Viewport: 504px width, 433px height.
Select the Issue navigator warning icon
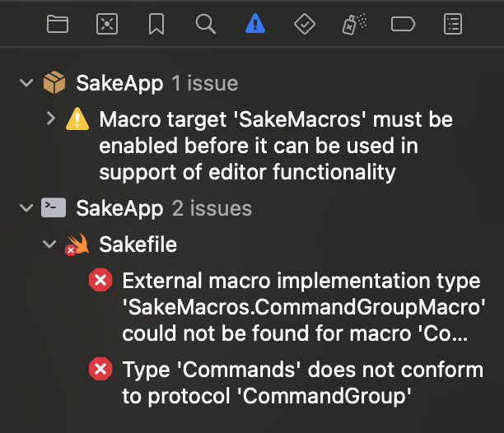(x=255, y=24)
